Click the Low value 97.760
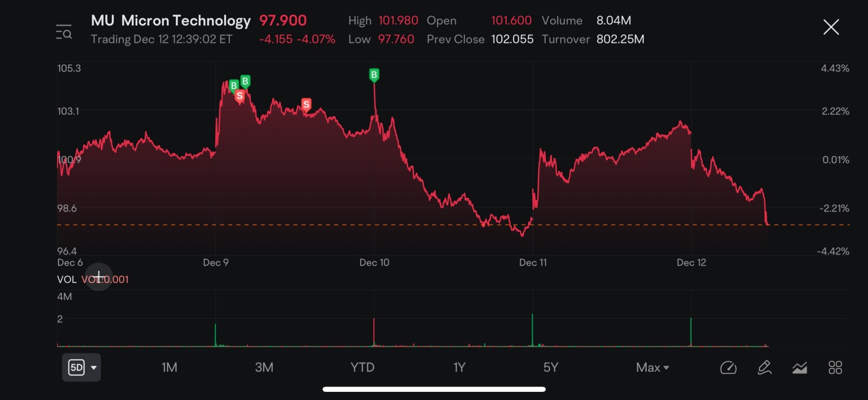Screen dimensions: 868x400 tap(396, 39)
